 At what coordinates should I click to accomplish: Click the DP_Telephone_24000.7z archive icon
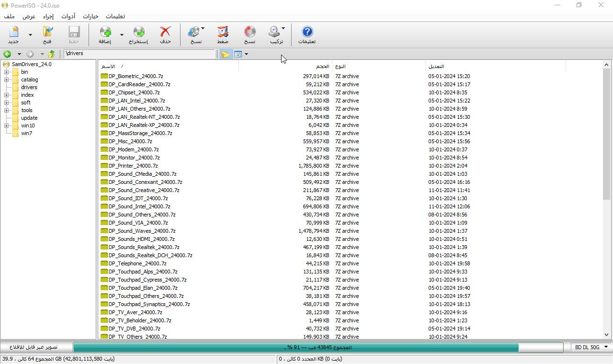click(x=104, y=263)
